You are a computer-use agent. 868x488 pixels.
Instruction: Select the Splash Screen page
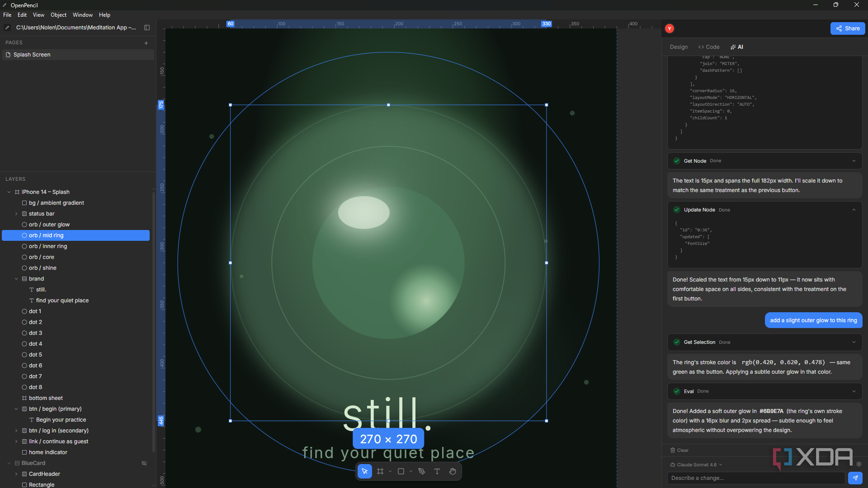(x=78, y=55)
